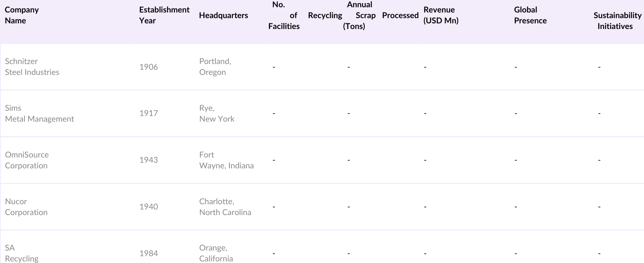Screen dimensions: 644x263
Task: Click the Charlotte, North Carolina headquarters cell
Action: point(225,207)
